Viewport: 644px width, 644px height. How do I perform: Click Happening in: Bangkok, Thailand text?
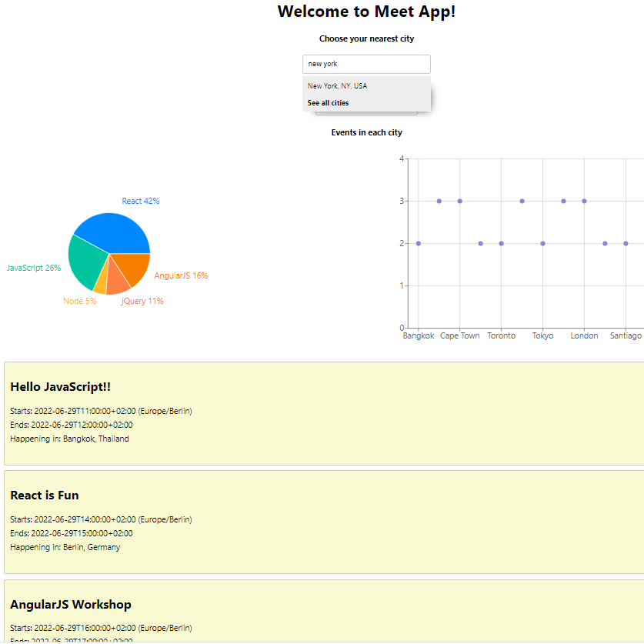(x=69, y=439)
